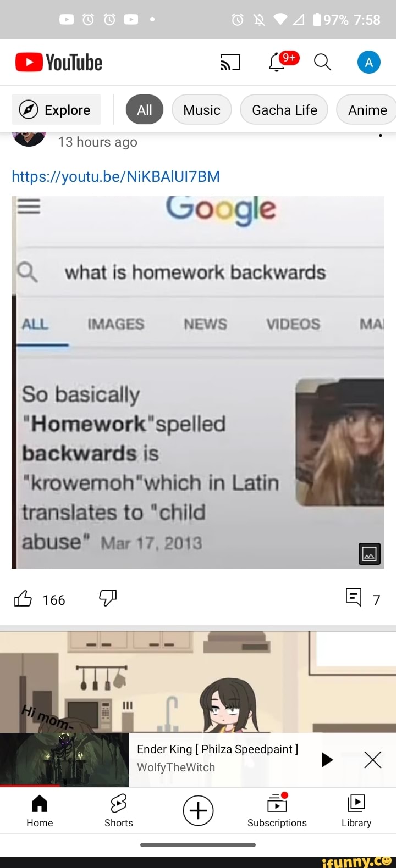
Task: Open the homework backwards post image
Action: 198,382
